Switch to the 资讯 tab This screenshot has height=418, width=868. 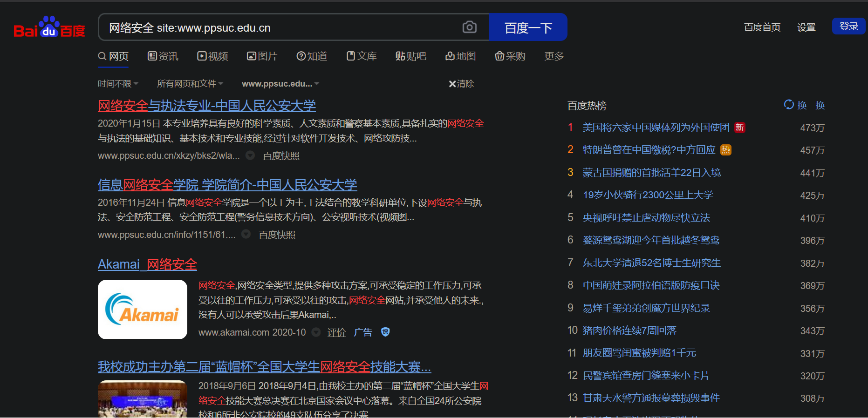[163, 56]
